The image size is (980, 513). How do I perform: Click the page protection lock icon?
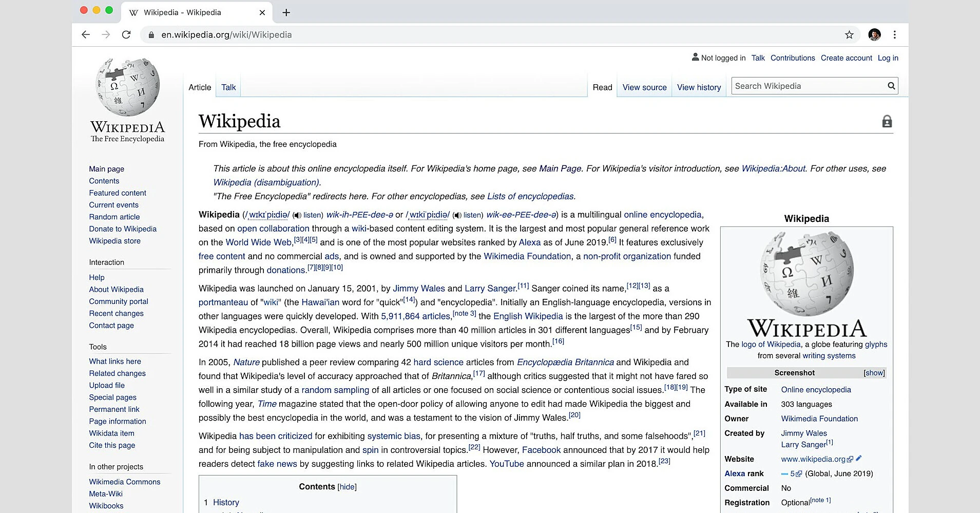coord(887,122)
